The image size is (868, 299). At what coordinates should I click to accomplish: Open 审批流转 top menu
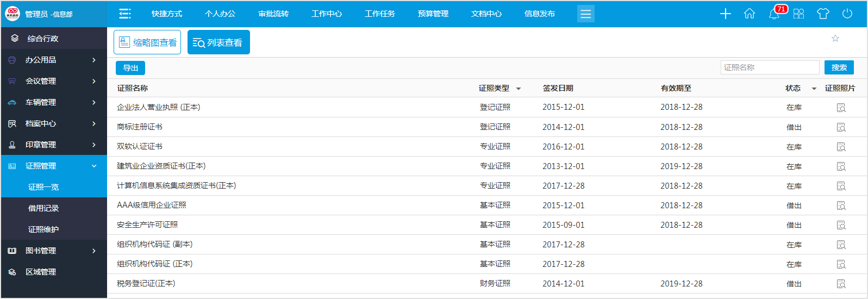click(273, 14)
